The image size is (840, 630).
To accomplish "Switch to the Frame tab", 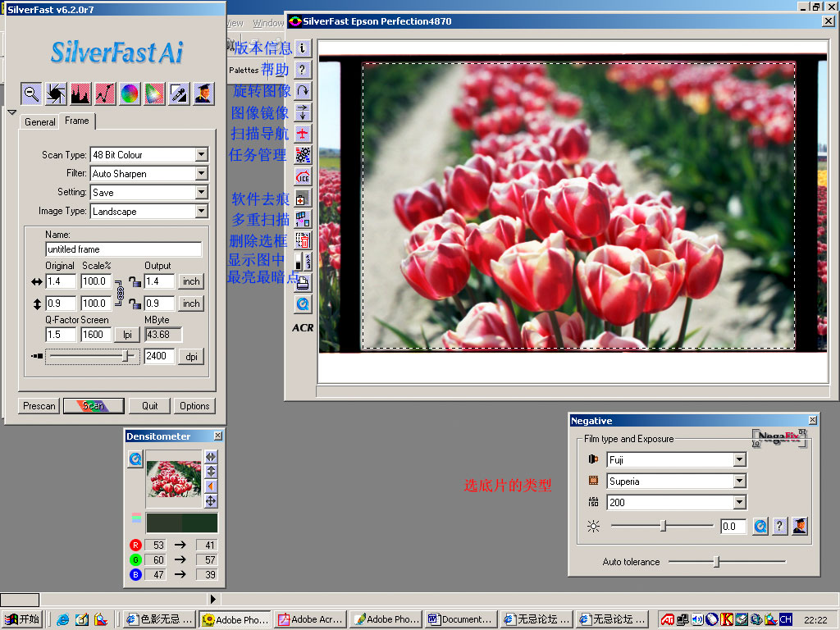I will [x=77, y=121].
